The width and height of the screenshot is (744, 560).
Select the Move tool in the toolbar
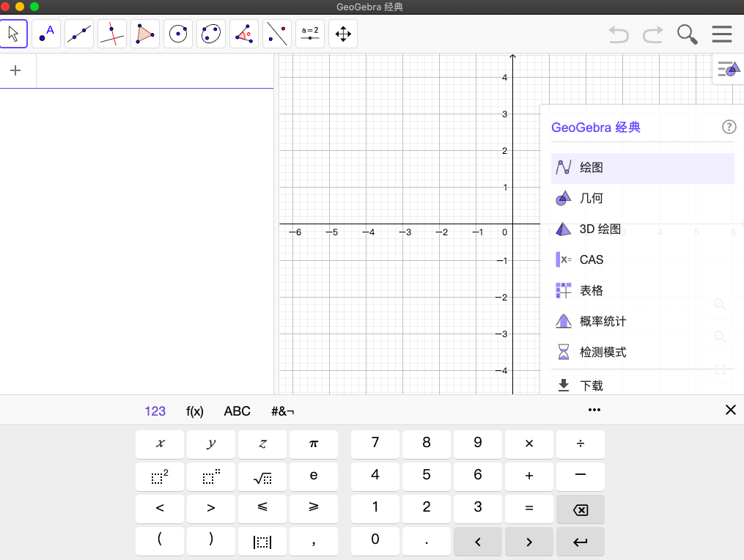(12, 34)
